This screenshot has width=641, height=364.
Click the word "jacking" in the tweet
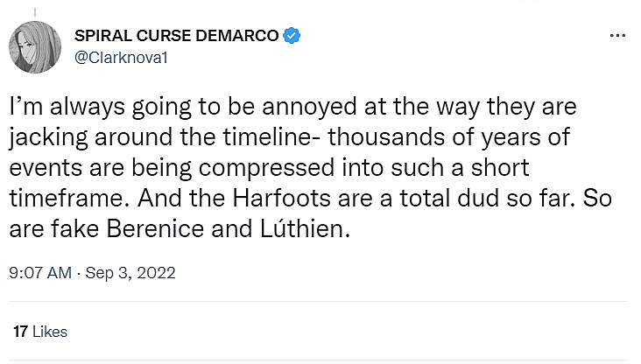pyautogui.click(x=46, y=138)
